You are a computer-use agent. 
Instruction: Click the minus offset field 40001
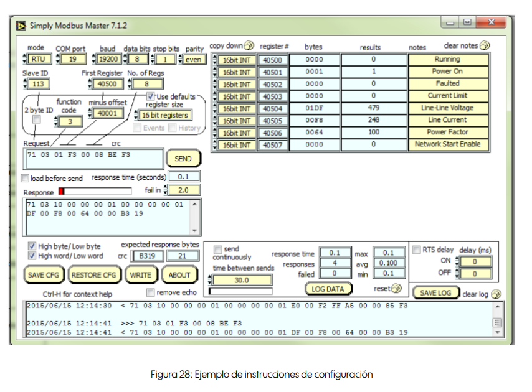(x=108, y=113)
